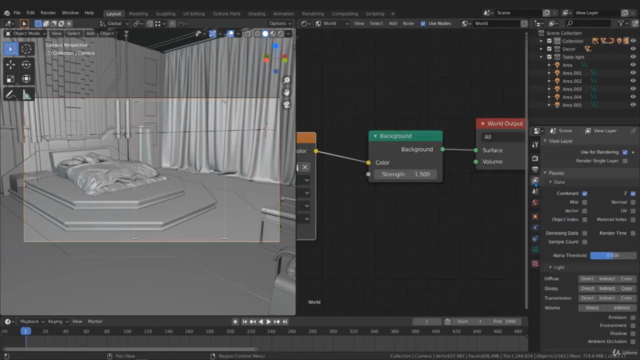This screenshot has width=640, height=360.
Task: Collapse the World Output node
Action: pyautogui.click(x=482, y=124)
